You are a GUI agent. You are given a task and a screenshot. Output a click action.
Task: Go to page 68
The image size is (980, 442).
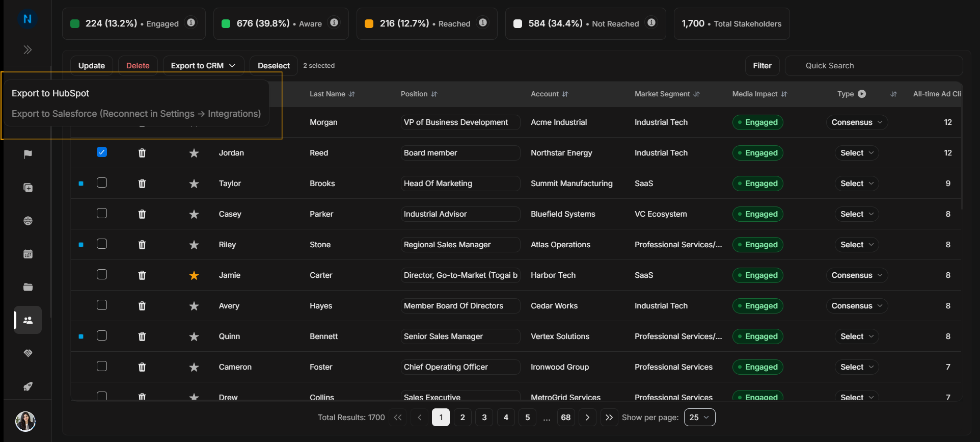pos(565,418)
